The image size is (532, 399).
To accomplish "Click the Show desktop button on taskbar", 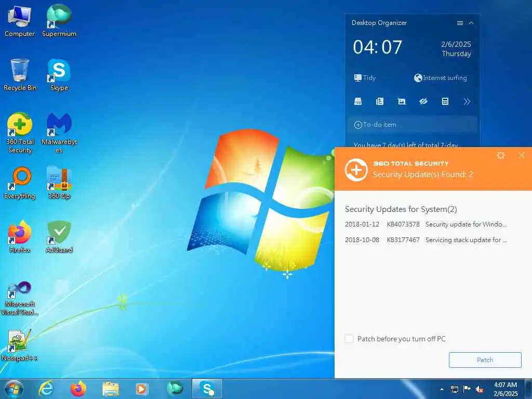I will click(528, 389).
